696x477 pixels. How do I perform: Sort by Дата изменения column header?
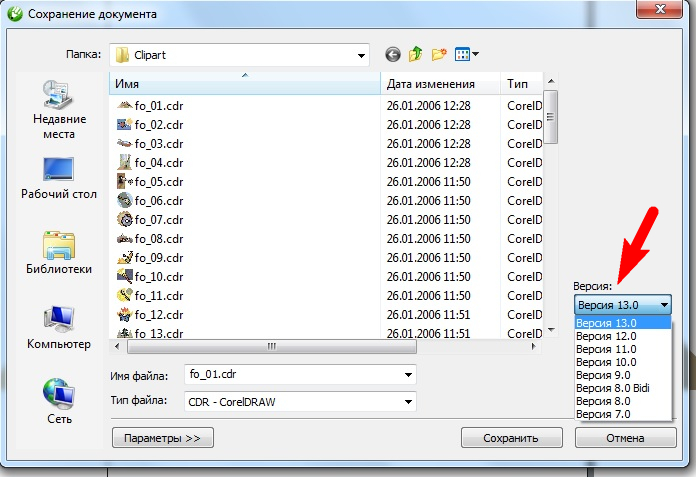tap(441, 83)
